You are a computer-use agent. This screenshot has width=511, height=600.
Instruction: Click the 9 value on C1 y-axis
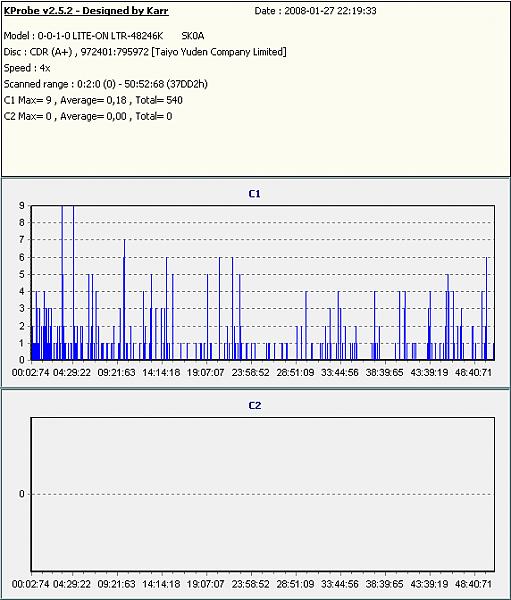22,205
